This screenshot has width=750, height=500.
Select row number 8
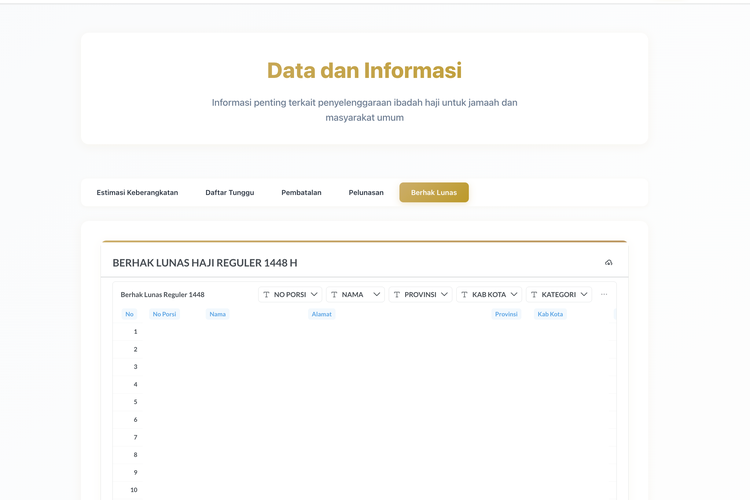[135, 455]
